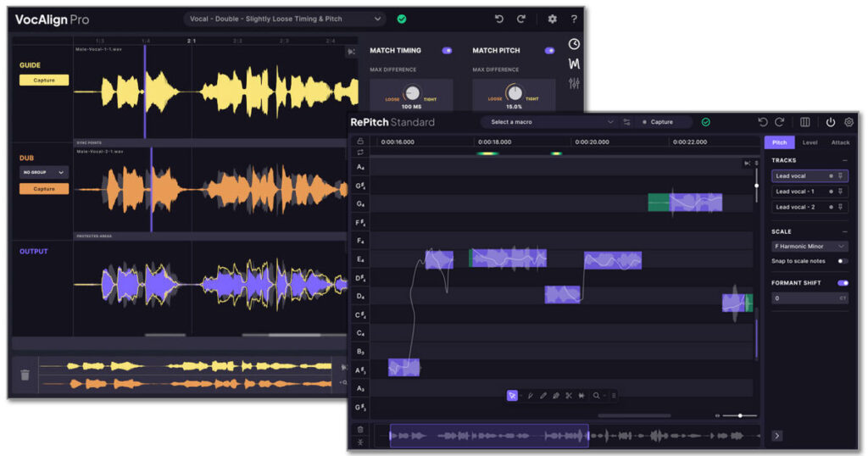Click Formant Shift value field
Screen dimensions: 868x456
(x=810, y=298)
